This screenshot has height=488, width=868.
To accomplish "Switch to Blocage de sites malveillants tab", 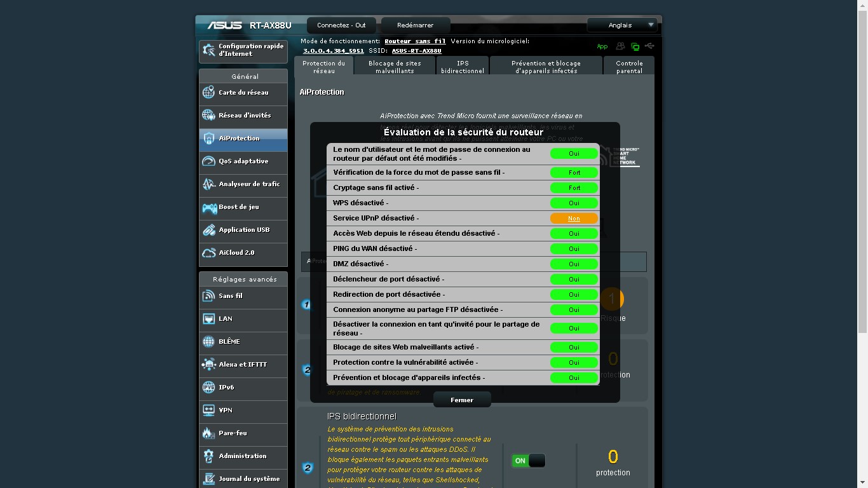I will [x=395, y=67].
